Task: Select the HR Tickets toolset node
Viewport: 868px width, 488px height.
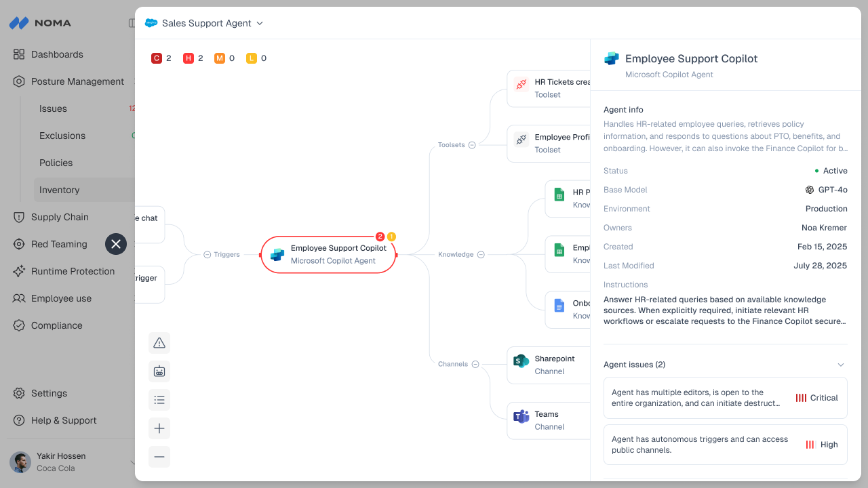Action: (549, 88)
